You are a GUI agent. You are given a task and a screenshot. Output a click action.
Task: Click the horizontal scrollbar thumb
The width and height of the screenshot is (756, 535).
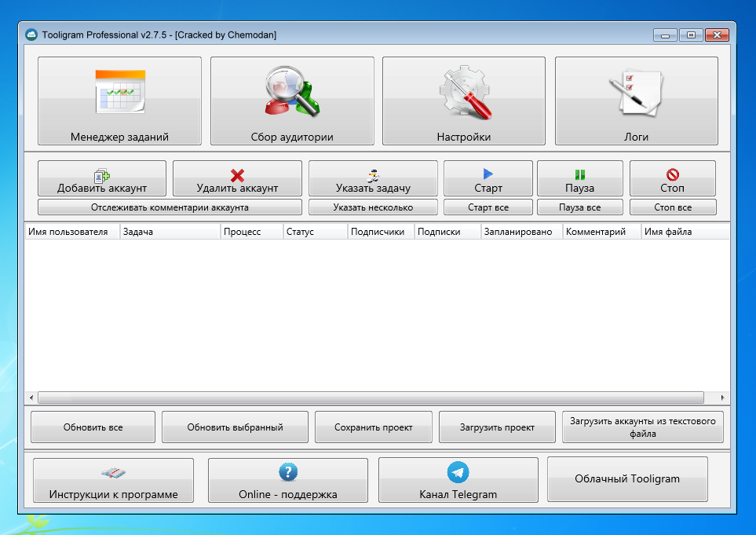[371, 398]
